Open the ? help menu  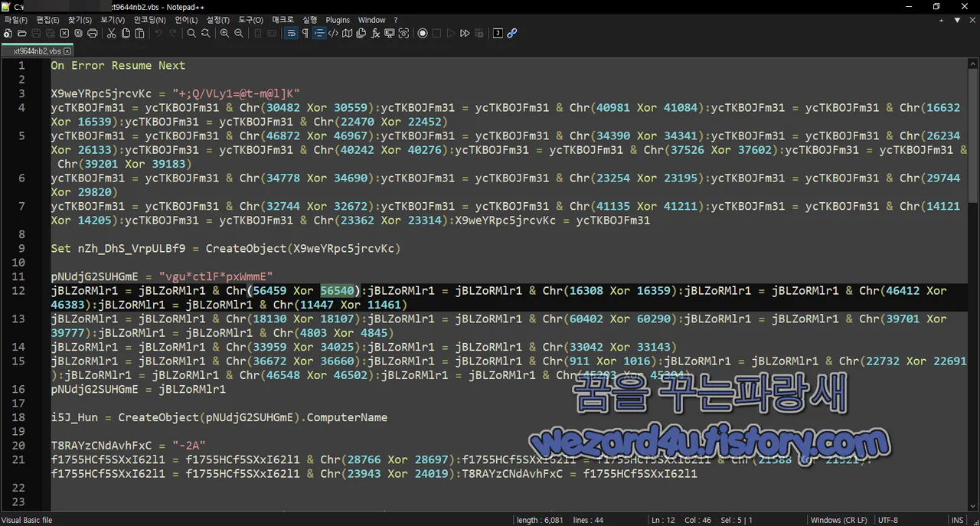coord(396,20)
